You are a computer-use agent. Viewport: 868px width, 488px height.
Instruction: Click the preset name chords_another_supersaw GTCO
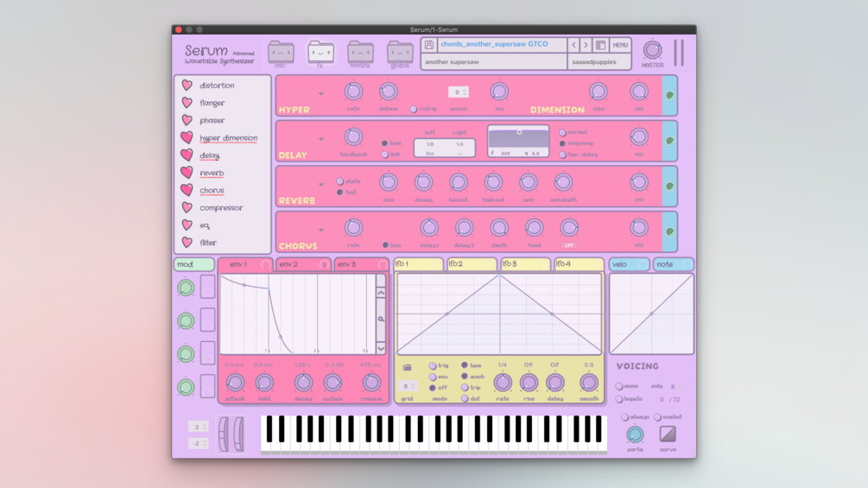tap(494, 44)
